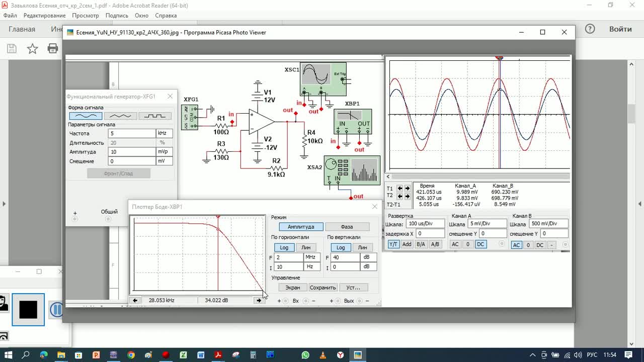The image size is (644, 362).
Task: Toggle Y/T mode on the oscilloscope
Action: coord(393,244)
